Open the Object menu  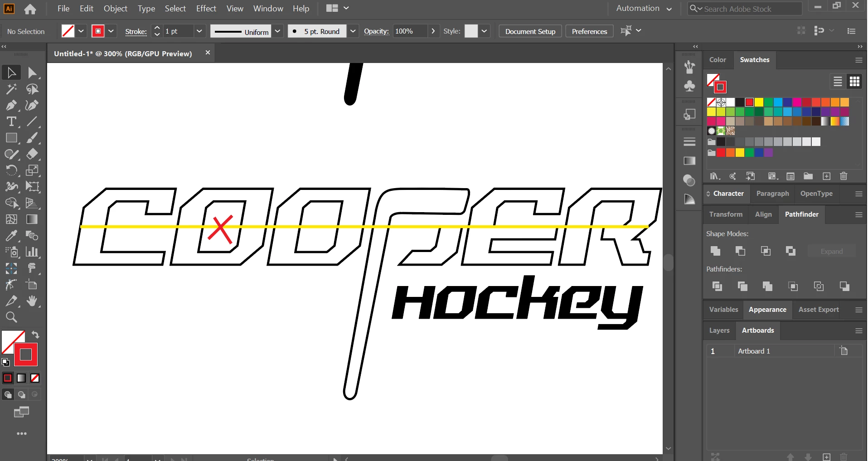pos(116,9)
